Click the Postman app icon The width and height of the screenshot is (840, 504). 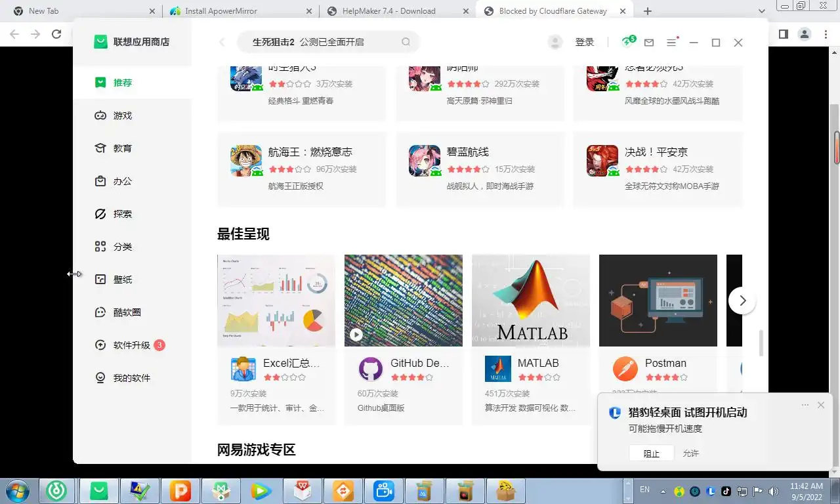pos(625,369)
